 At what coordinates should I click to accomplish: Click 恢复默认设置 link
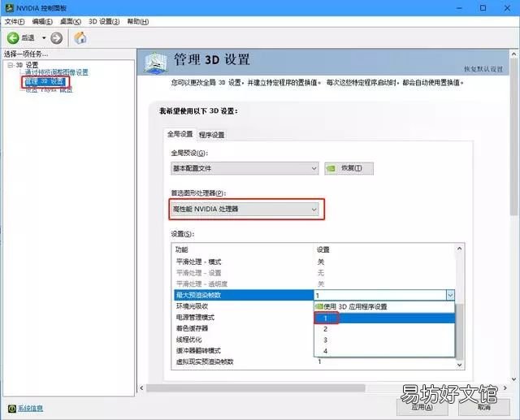483,69
